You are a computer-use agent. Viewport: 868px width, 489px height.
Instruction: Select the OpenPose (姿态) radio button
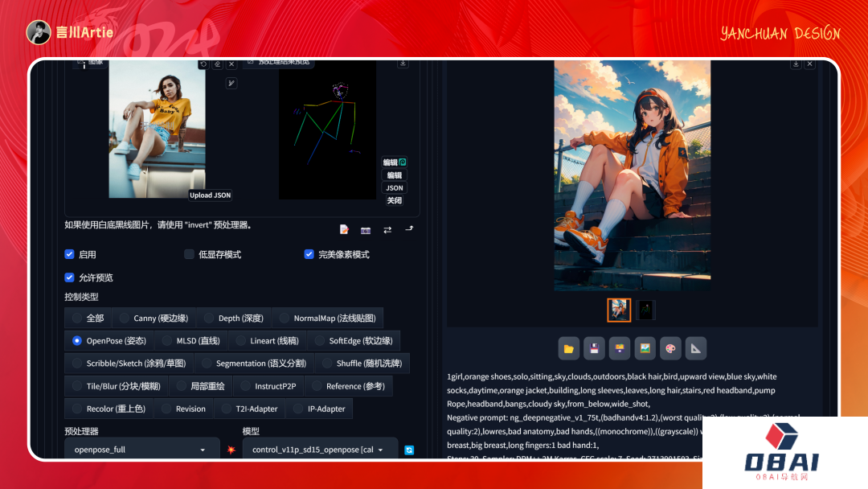77,340
